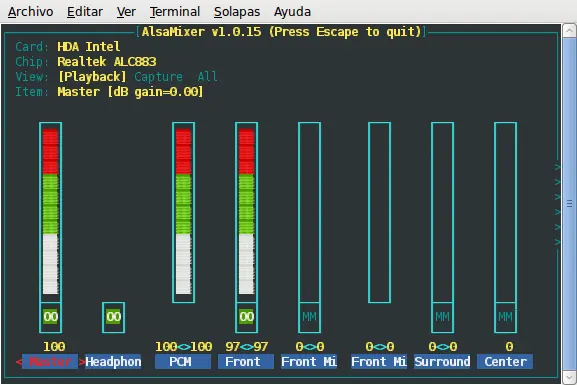Select the Master channel label
The width and height of the screenshot is (577, 385).
point(50,361)
